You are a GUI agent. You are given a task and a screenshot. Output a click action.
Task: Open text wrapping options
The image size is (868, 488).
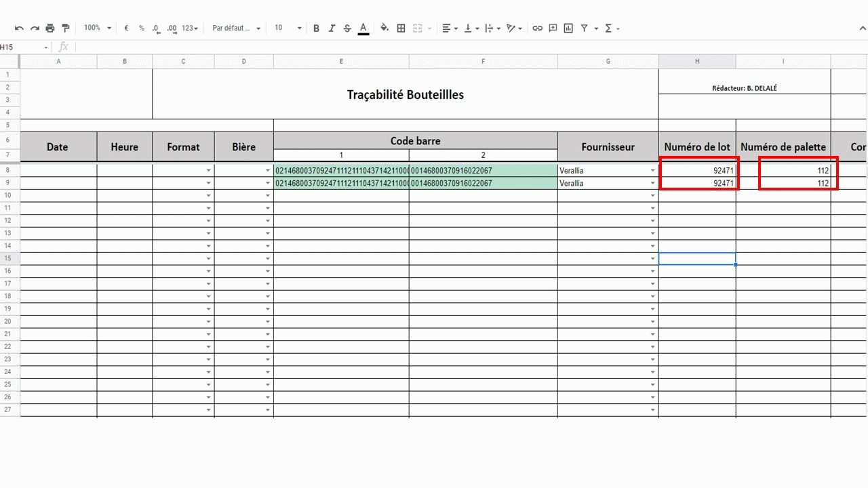[493, 28]
